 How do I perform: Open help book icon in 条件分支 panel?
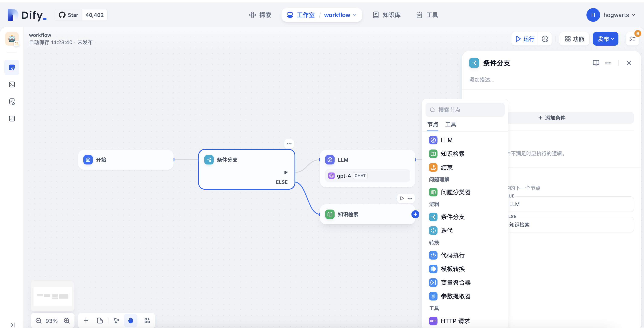(x=596, y=63)
